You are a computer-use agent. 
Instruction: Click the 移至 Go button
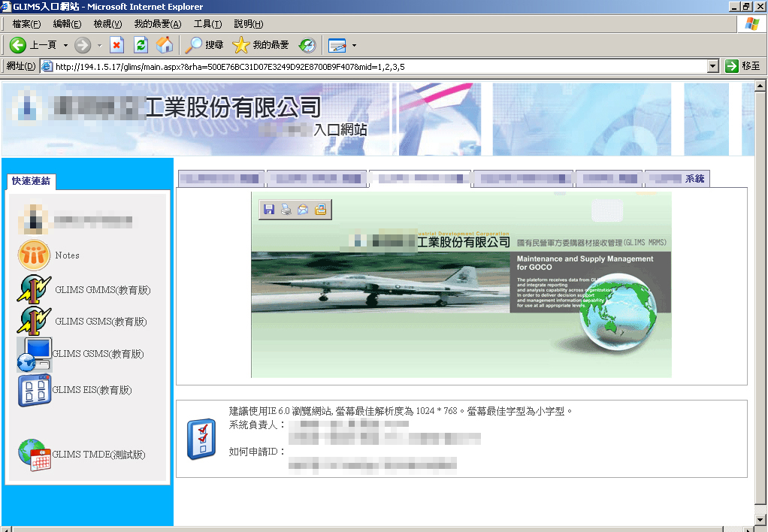click(742, 66)
